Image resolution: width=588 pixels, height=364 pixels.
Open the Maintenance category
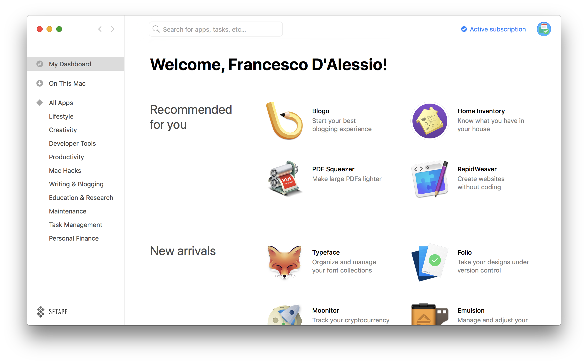coord(68,211)
